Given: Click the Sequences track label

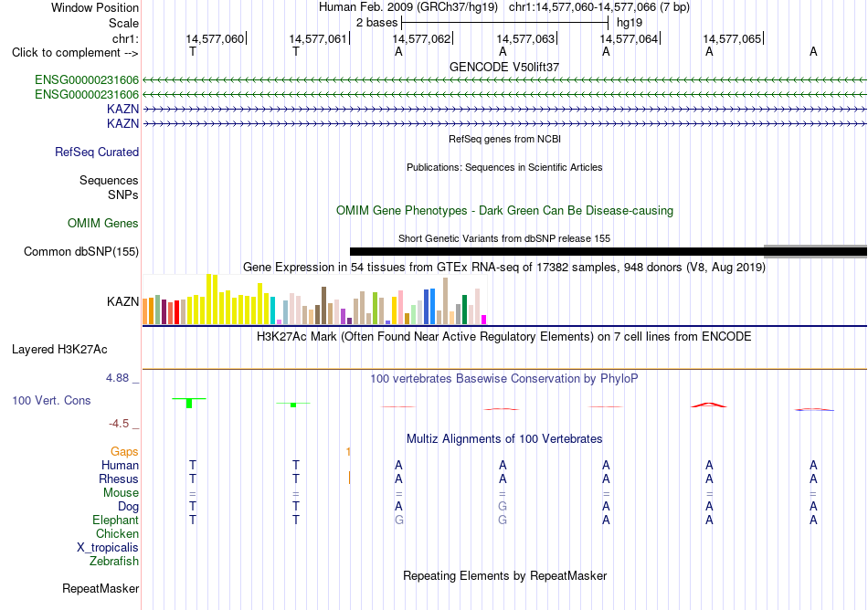Looking at the screenshot, I should pyautogui.click(x=109, y=180).
